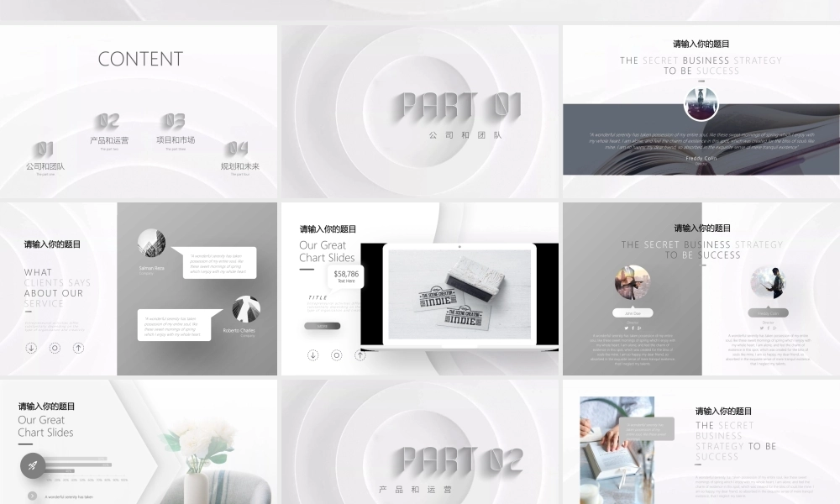
Task: Click the italic TITLE label in laptop slide
Action: [x=318, y=297]
